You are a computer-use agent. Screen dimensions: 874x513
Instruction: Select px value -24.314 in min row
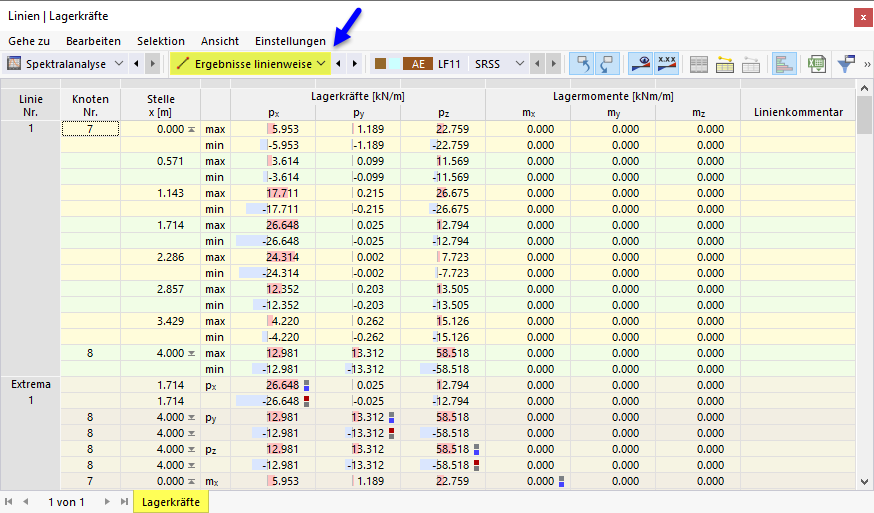[x=273, y=273]
